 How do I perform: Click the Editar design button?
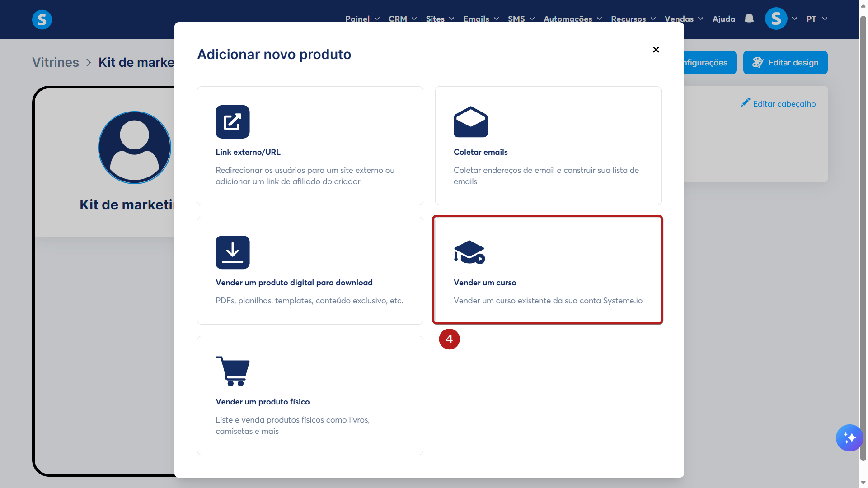click(785, 63)
